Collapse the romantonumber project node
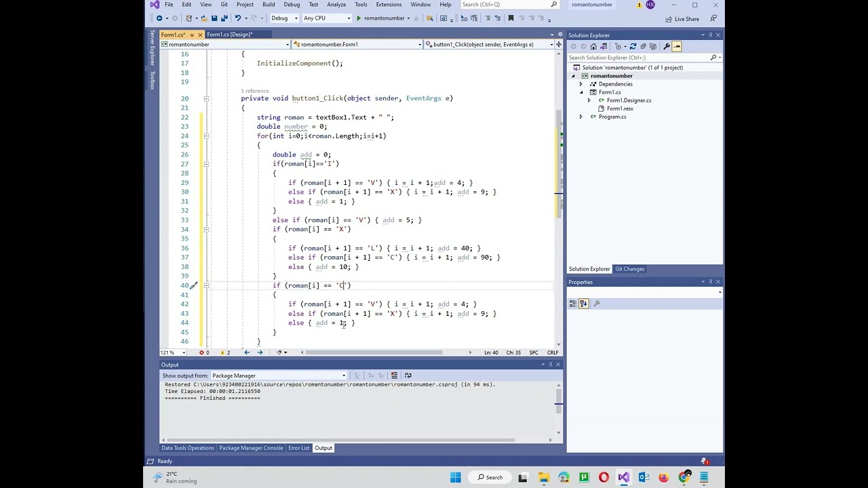The image size is (868, 488). (573, 76)
